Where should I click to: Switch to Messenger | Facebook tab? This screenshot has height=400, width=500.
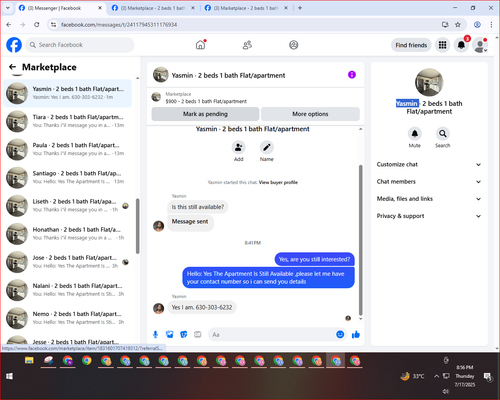point(60,8)
